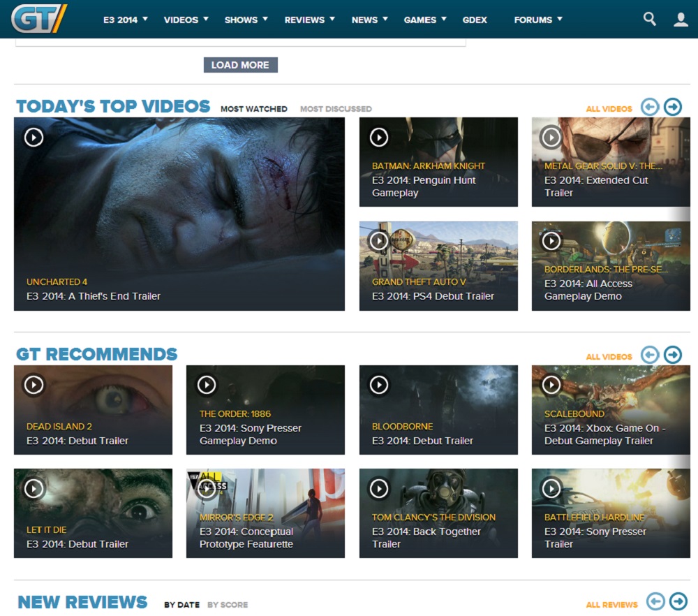Image resolution: width=698 pixels, height=616 pixels.
Task: Open Tom Clancy's The Division title link
Action: (433, 518)
